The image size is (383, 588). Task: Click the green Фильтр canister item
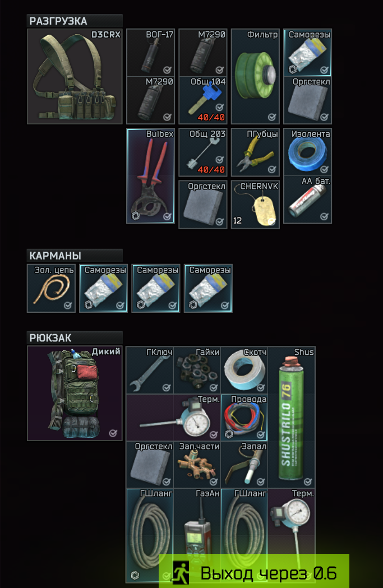[x=256, y=76]
